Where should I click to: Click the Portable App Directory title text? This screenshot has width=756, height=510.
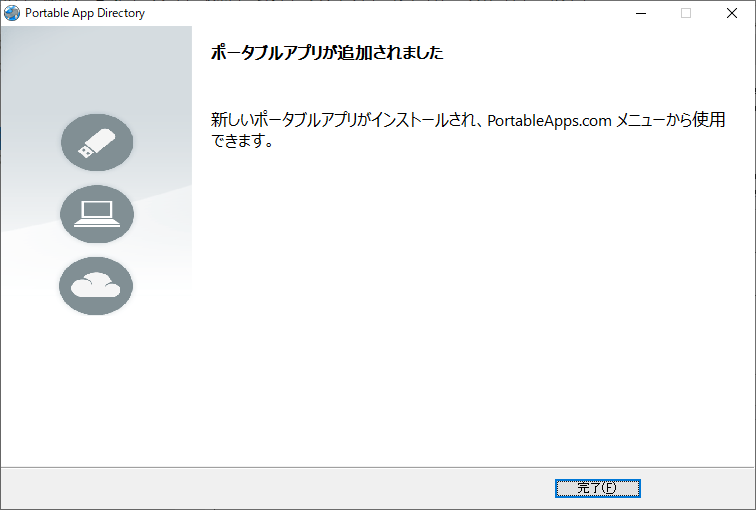pos(85,13)
